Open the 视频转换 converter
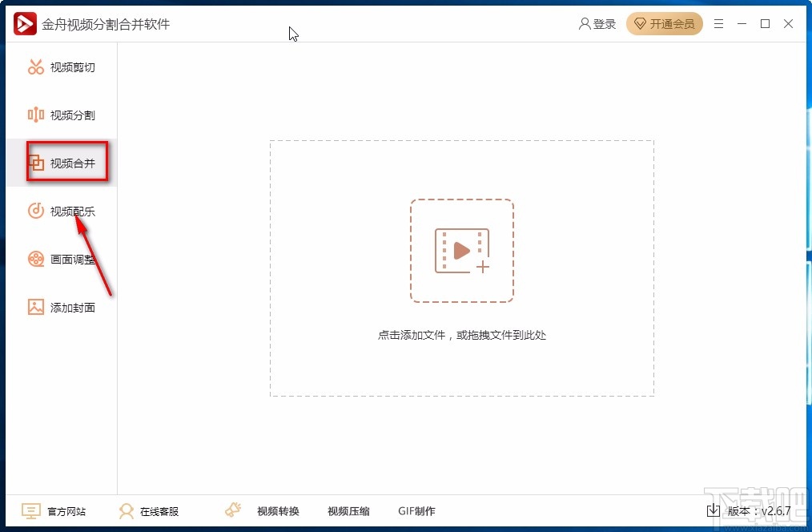 click(278, 510)
